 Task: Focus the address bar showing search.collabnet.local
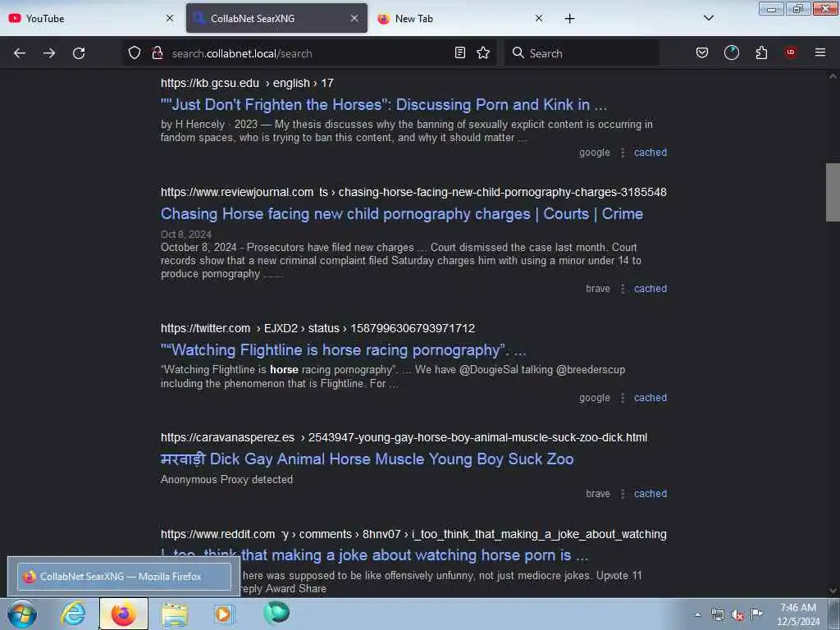click(311, 53)
